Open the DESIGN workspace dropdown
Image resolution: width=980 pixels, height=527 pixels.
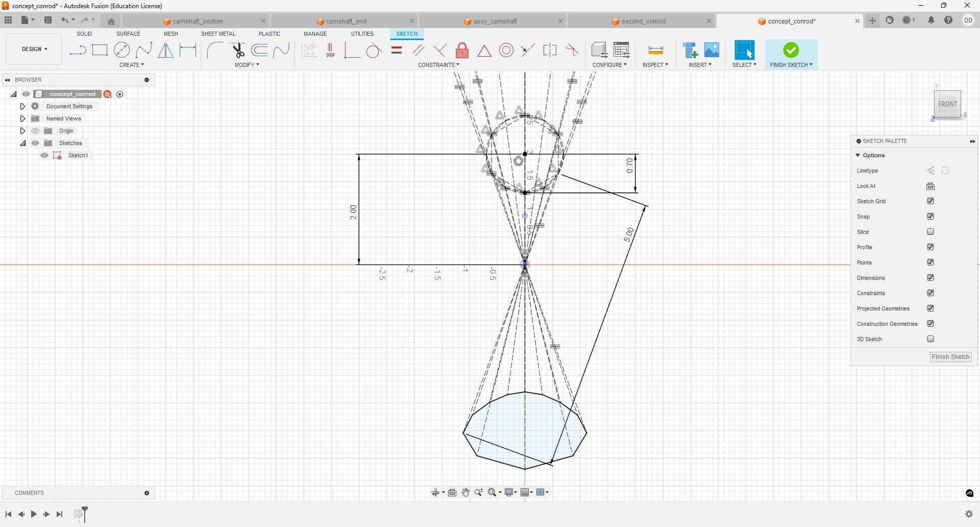pos(34,50)
